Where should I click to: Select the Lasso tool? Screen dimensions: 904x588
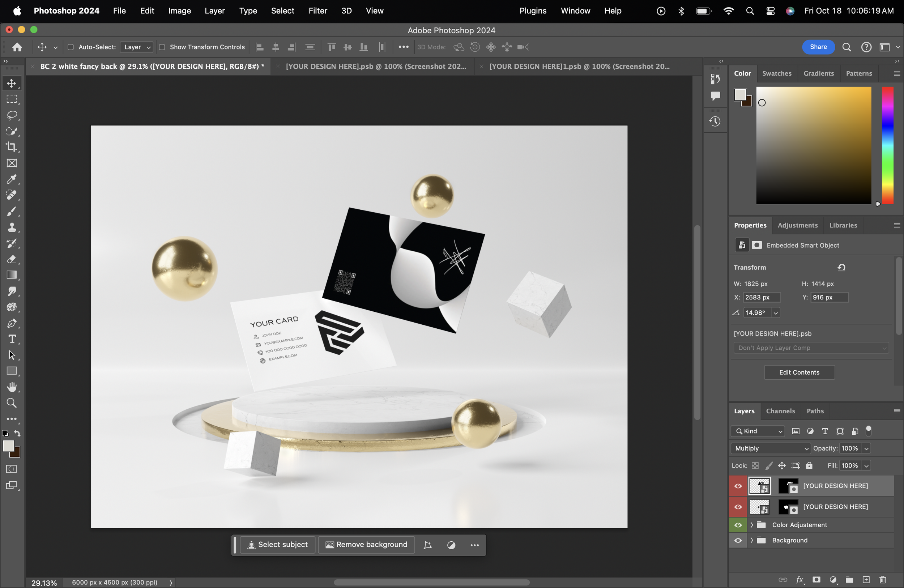tap(12, 115)
